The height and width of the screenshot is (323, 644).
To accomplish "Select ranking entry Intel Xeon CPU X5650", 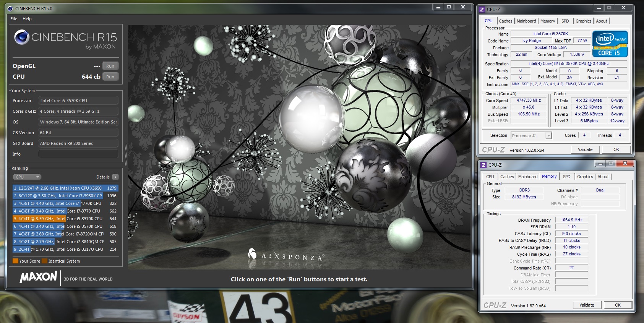I will tap(65, 188).
